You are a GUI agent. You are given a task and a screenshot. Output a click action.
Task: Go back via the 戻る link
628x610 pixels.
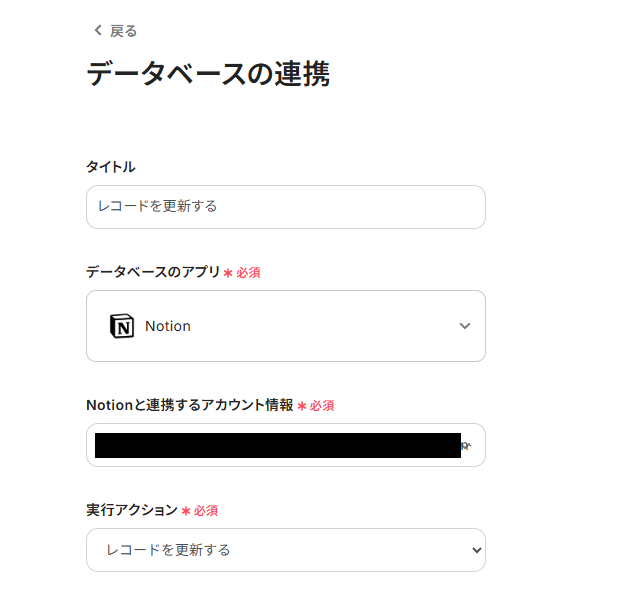coord(123,31)
